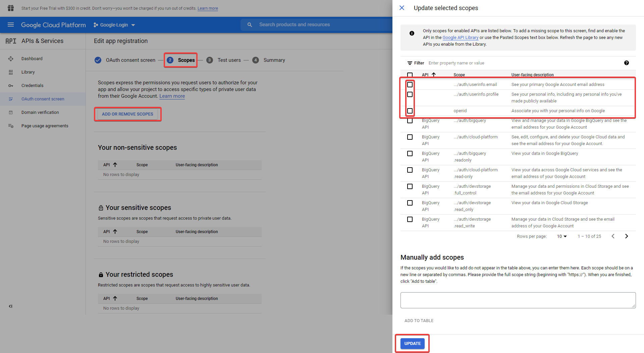Open Library in the sidebar

[x=28, y=72]
